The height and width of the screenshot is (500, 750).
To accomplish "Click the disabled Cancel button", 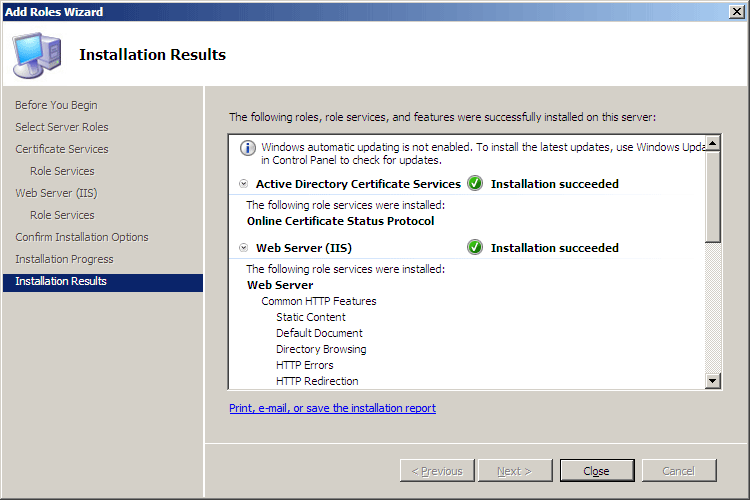I will point(678,471).
